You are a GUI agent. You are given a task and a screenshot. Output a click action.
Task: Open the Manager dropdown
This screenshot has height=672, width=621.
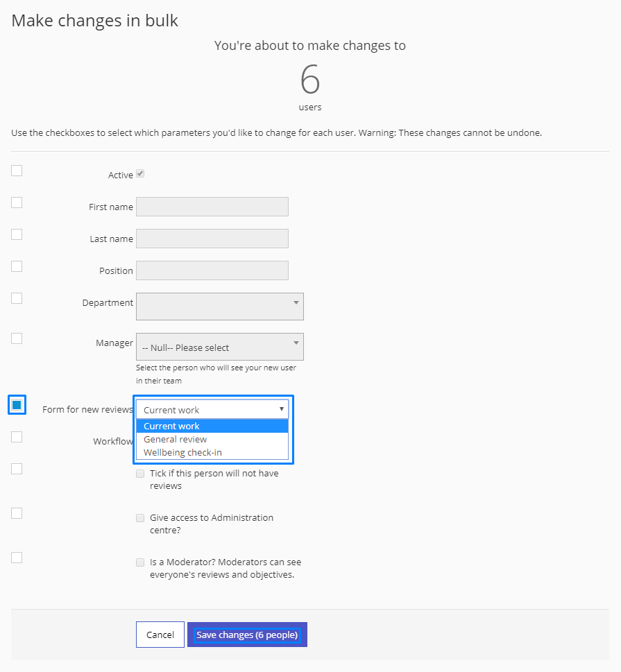click(x=219, y=347)
